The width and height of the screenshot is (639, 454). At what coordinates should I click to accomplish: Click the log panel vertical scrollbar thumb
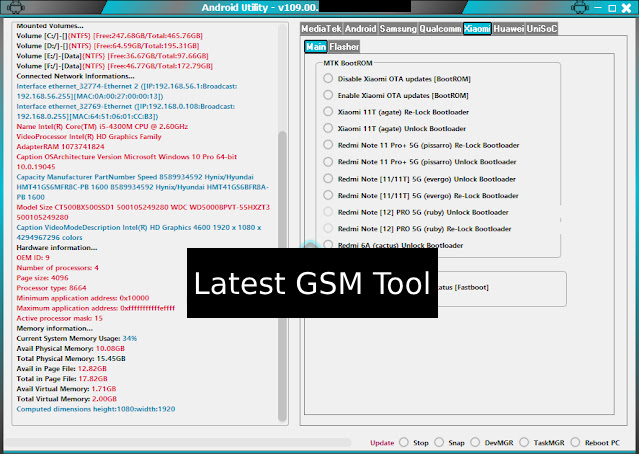tap(282, 275)
